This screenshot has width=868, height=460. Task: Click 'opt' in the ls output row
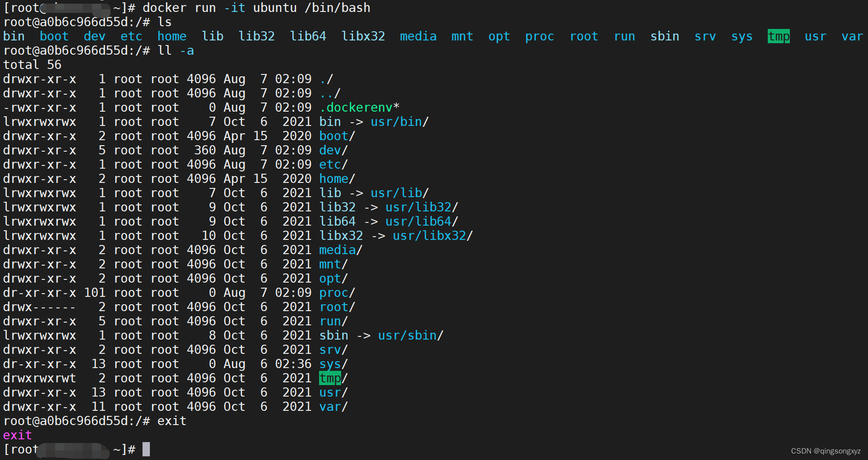tap(499, 36)
